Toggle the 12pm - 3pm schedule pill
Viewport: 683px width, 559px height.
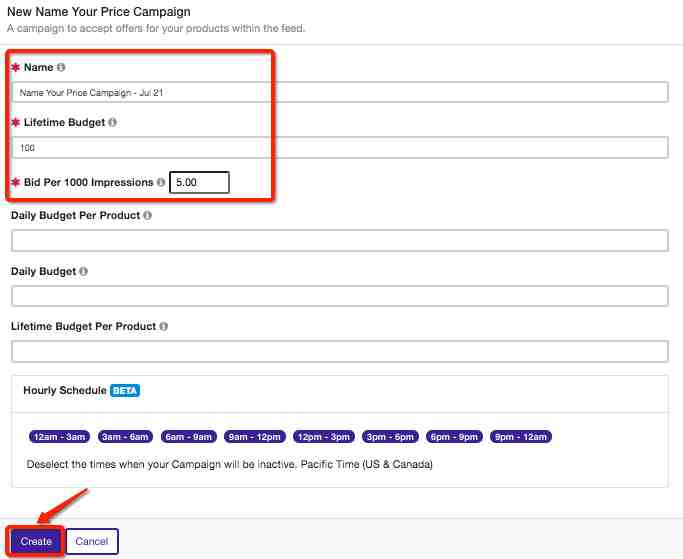tap(324, 437)
